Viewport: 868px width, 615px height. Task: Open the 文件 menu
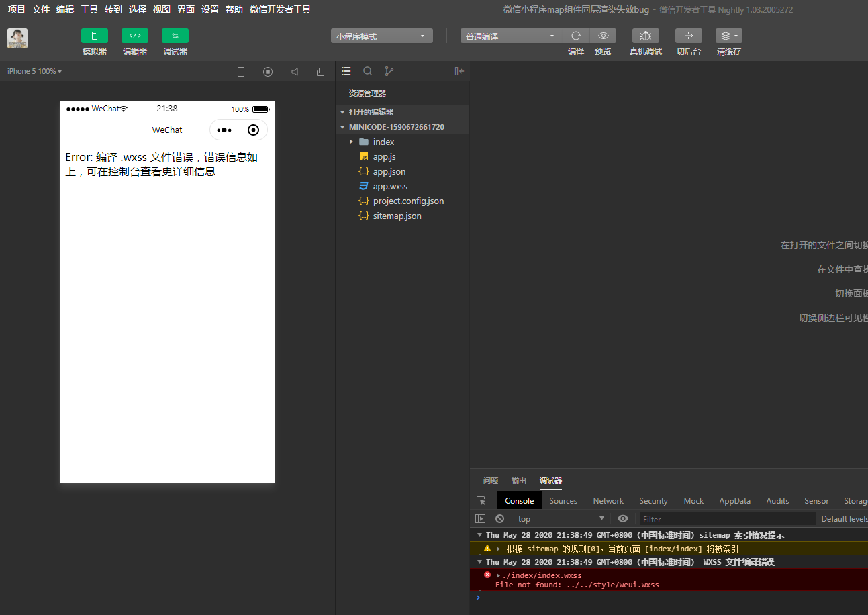41,9
